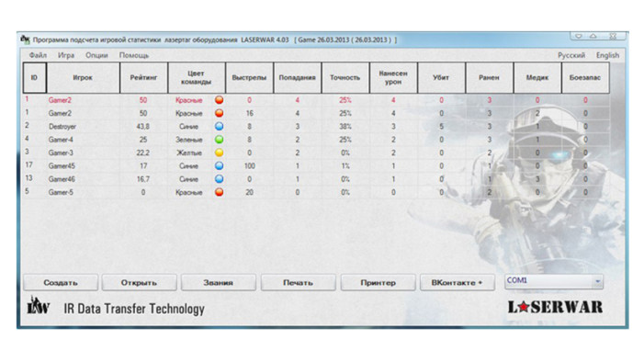
Task: Click accuracy value 1% for Gamer45
Action: [x=345, y=166]
